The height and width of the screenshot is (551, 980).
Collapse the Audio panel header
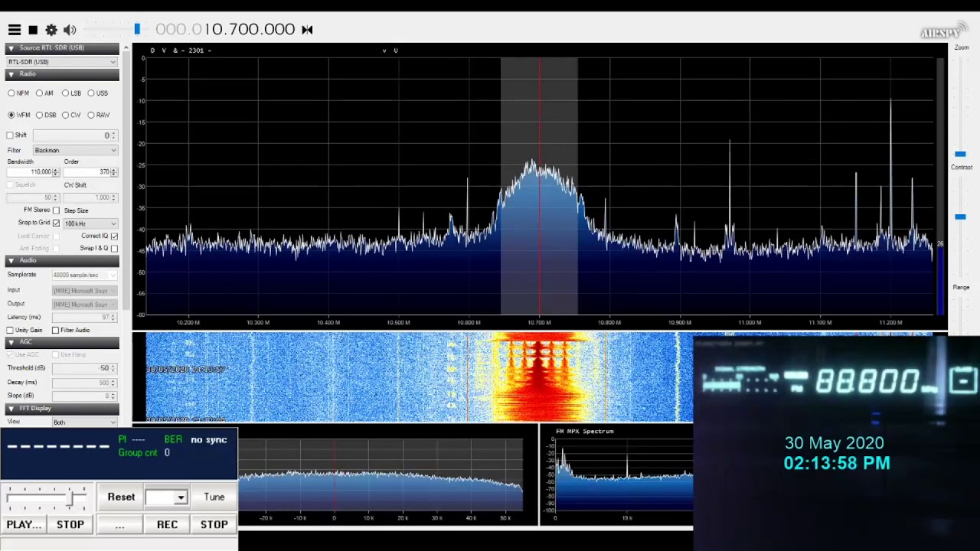[62, 261]
